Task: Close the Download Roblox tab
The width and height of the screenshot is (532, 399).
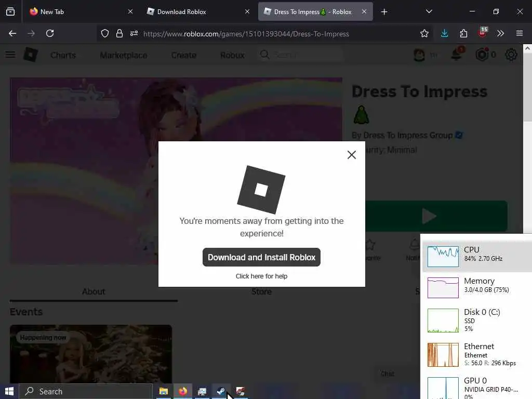Action: [247, 11]
